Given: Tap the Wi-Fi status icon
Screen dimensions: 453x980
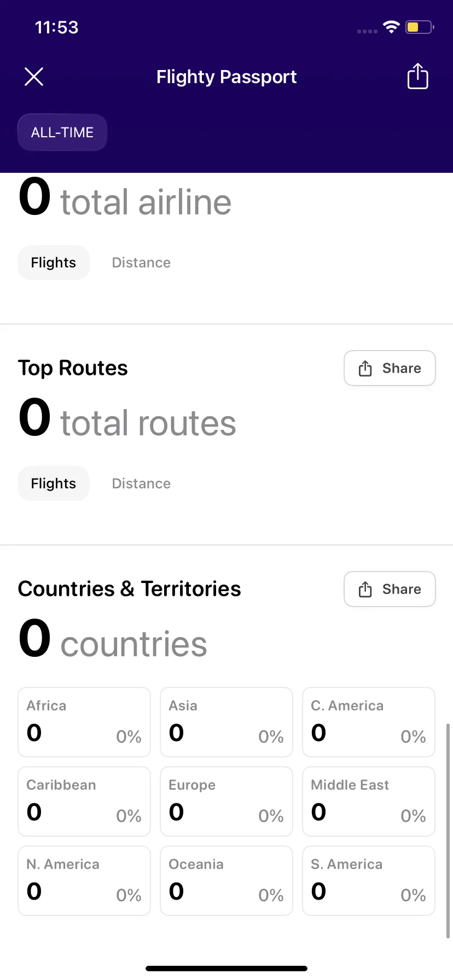Looking at the screenshot, I should click(x=391, y=27).
